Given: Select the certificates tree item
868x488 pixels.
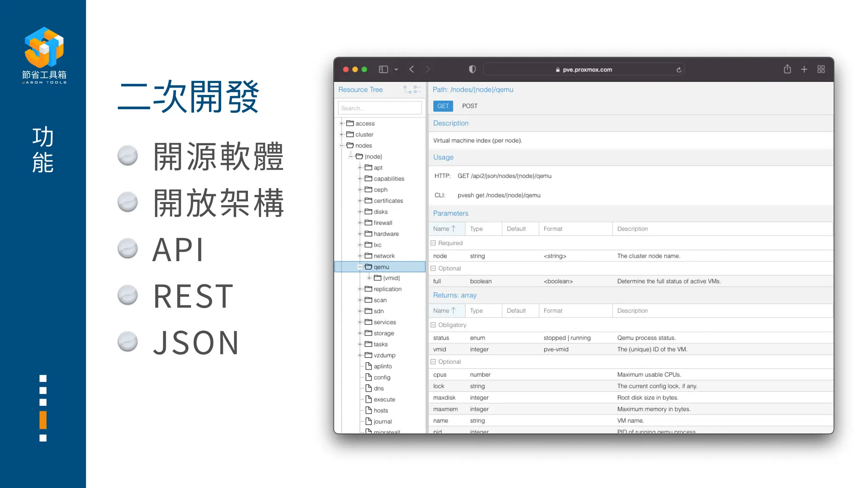Looking at the screenshot, I should tap(388, 201).
